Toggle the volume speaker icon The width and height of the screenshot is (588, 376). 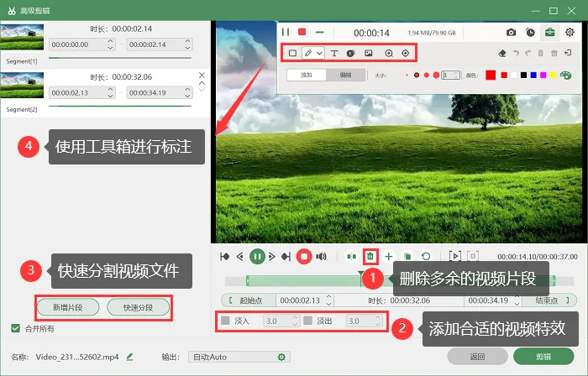[x=321, y=257]
